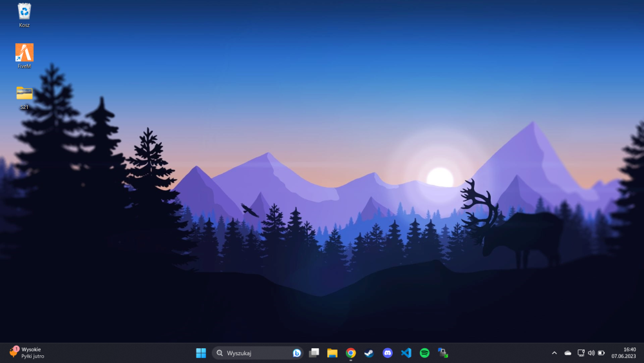Switch to Google Chrome in taskbar

coord(351,353)
